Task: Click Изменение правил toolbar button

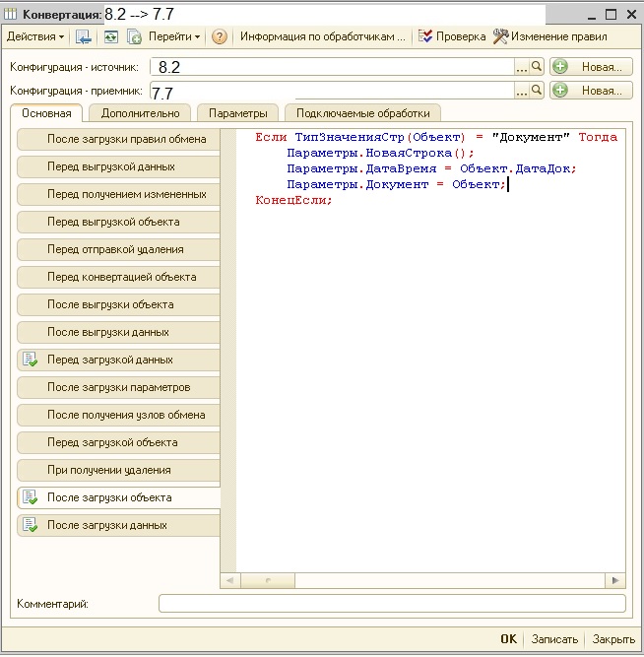Action: point(549,36)
